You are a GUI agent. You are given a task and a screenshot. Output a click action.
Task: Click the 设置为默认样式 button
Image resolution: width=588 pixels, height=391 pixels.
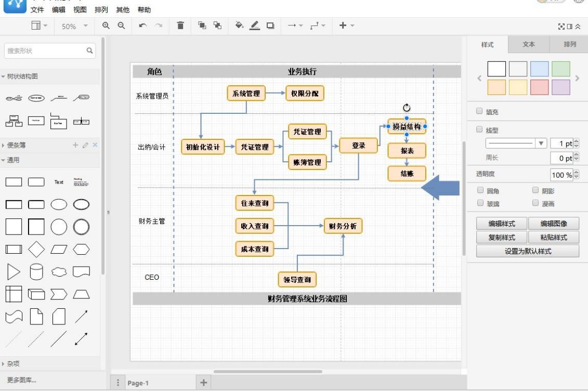point(527,251)
